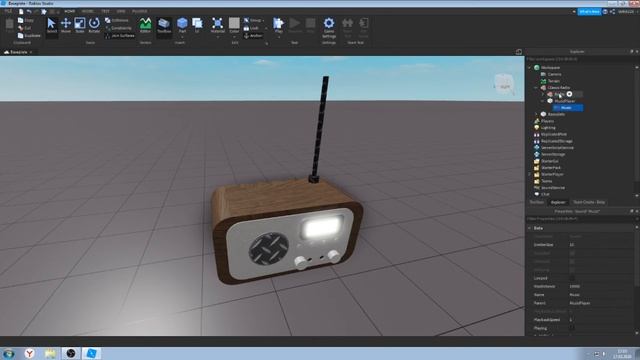The width and height of the screenshot is (640, 360).
Task: Click the What's New button
Action: [589, 12]
